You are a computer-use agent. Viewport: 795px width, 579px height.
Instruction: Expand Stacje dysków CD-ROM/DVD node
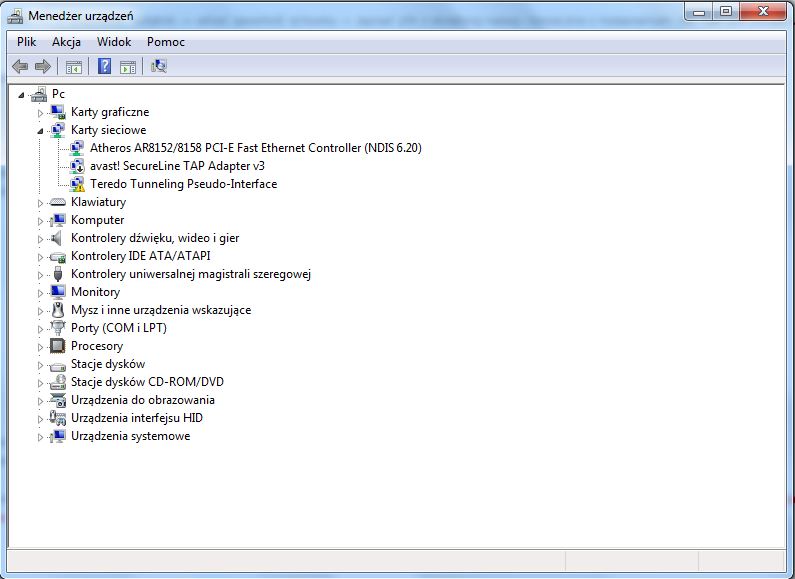(40, 383)
